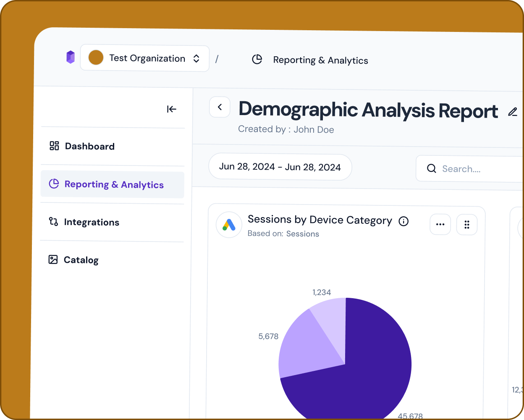The width and height of the screenshot is (524, 420).
Task: Collapse the sidebar with the arrow icon
Action: 171,109
